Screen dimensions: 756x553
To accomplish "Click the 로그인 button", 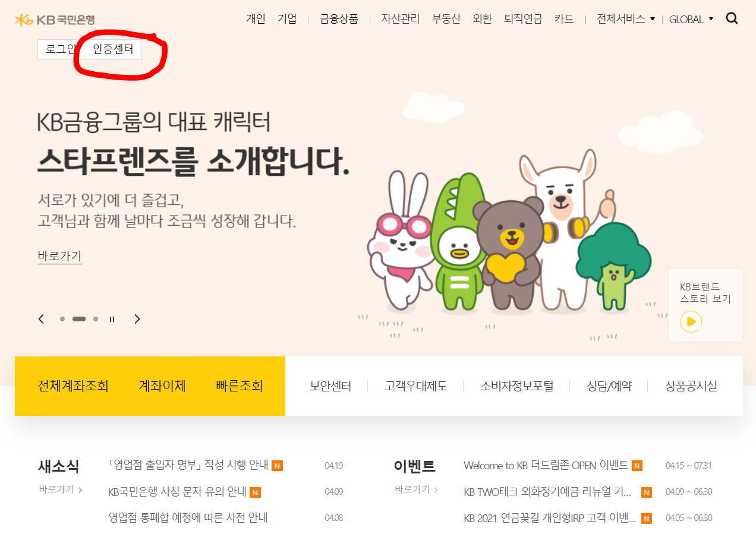I will pos(61,49).
